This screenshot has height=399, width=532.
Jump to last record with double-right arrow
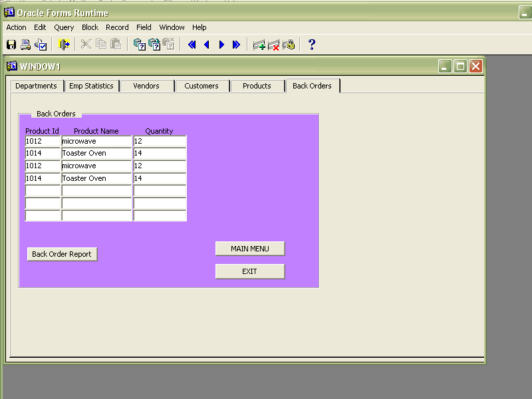click(236, 45)
